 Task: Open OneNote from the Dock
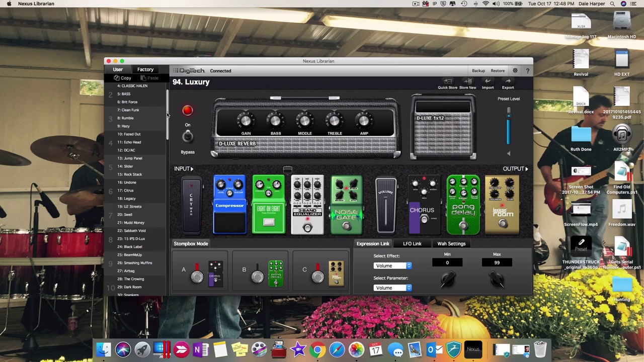coord(200,349)
